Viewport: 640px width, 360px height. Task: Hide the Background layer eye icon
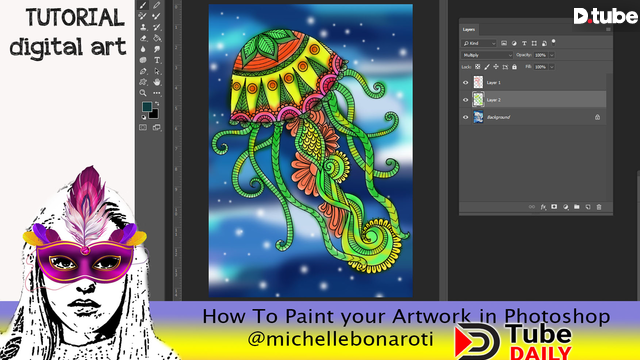(x=466, y=117)
